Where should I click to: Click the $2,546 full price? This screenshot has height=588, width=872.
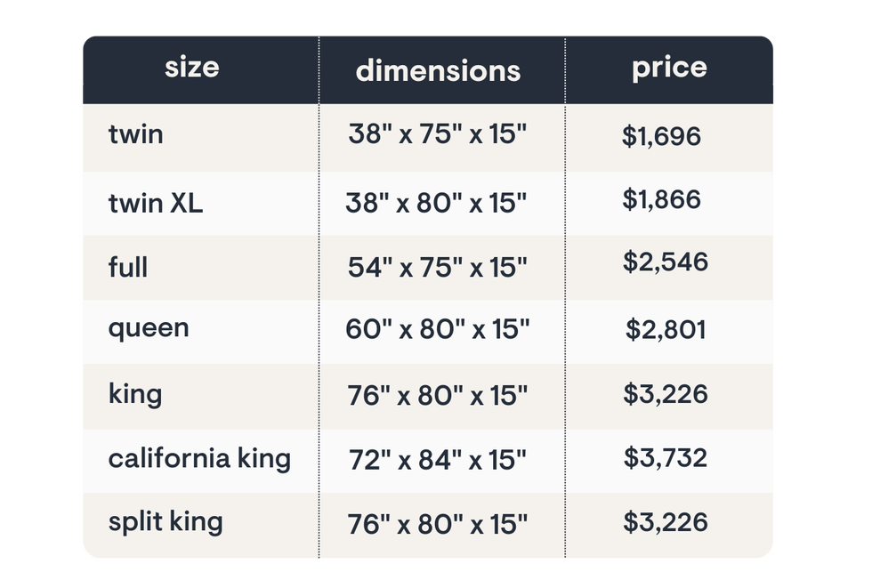(666, 262)
